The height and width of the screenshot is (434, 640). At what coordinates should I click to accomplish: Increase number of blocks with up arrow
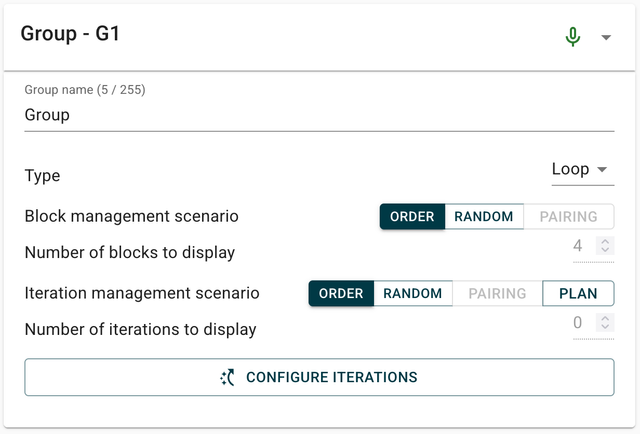(604, 241)
